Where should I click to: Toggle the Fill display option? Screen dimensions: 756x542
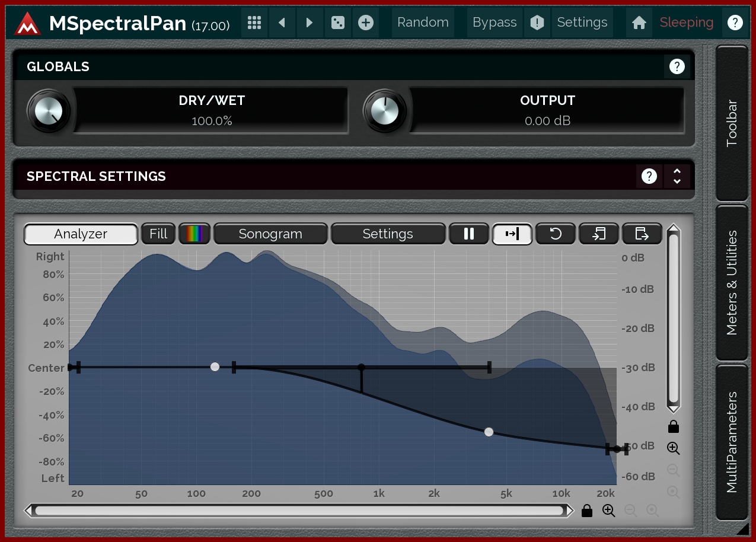pyautogui.click(x=158, y=234)
